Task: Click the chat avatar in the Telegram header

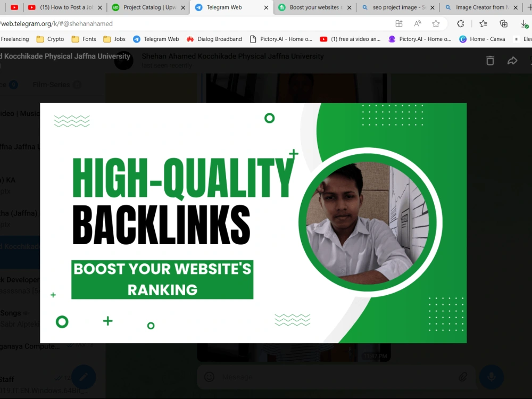Action: (x=123, y=61)
